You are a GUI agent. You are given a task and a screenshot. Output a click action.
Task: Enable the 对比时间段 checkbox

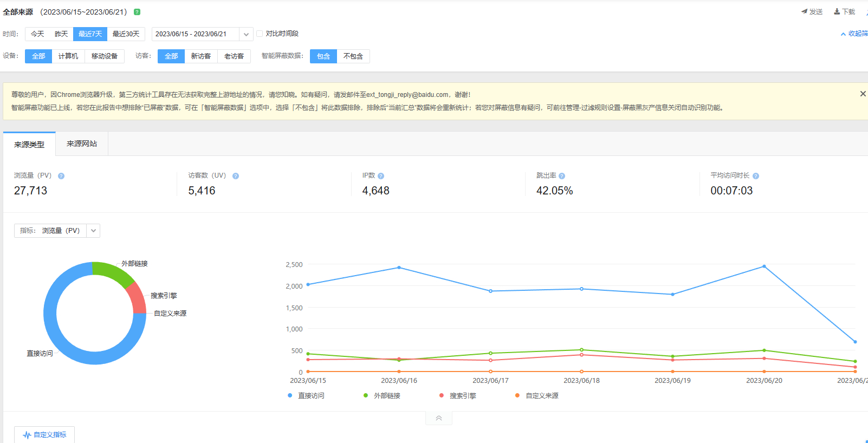point(260,34)
